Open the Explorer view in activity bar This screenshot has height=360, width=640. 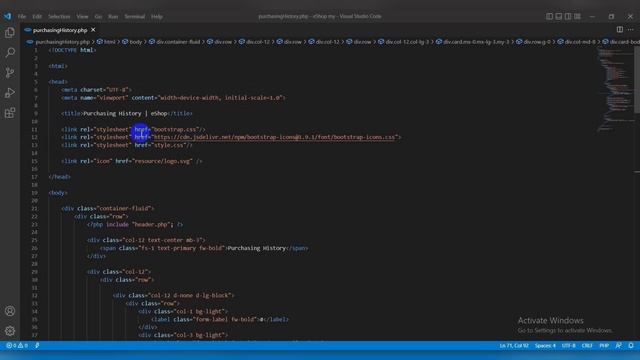10,32
